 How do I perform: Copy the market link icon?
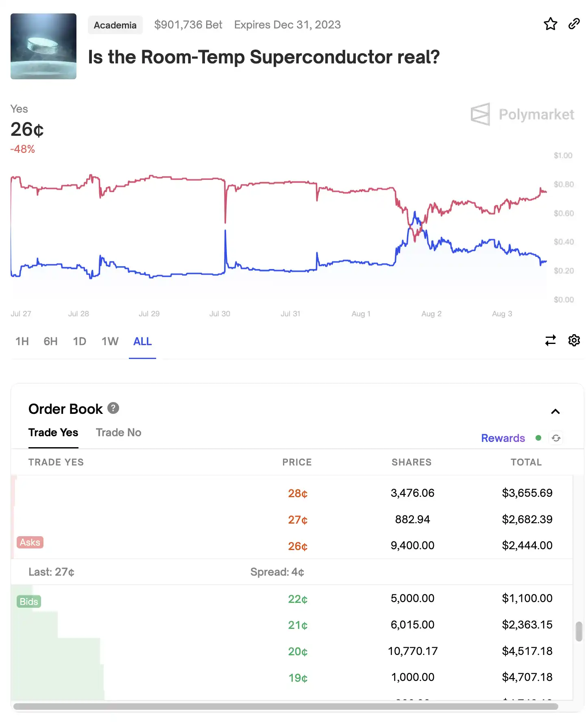click(574, 24)
